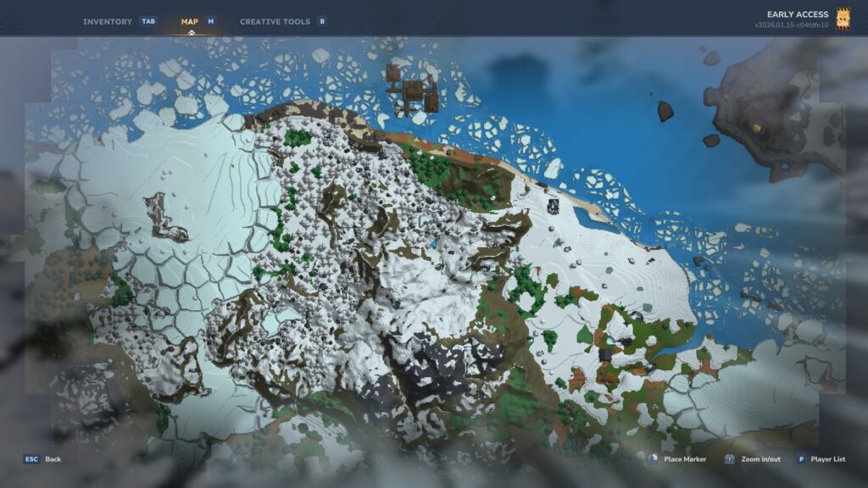
Task: Click the ESC key badge
Action: click(31, 459)
